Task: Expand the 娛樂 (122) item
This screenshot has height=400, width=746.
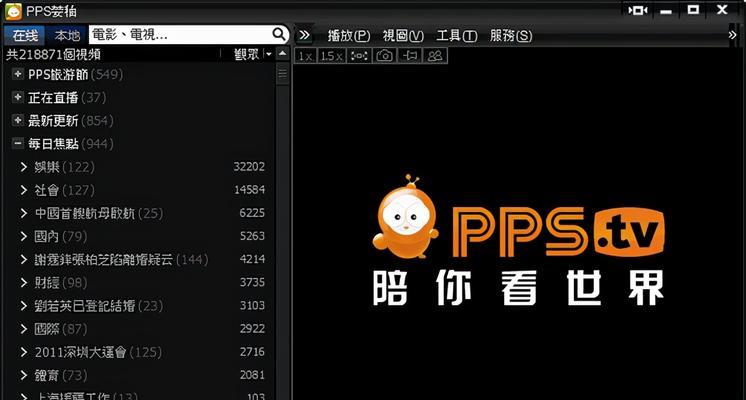Action: click(24, 167)
